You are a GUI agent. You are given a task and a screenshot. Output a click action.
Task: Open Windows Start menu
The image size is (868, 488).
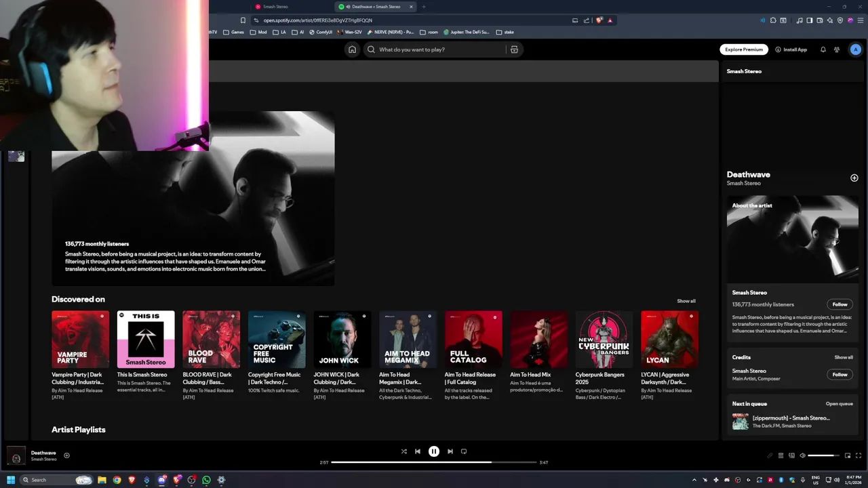click(11, 480)
